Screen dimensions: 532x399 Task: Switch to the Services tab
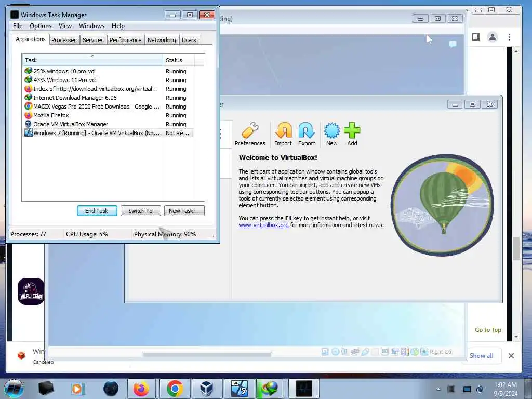(x=93, y=40)
